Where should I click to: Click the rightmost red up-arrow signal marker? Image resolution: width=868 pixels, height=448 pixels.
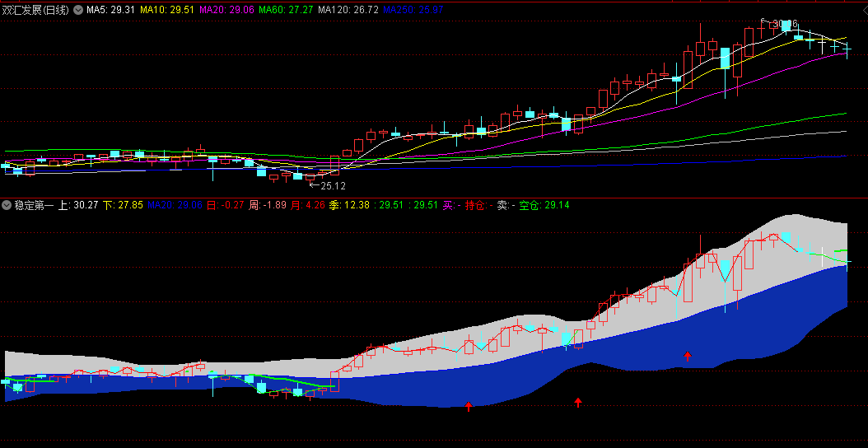688,356
